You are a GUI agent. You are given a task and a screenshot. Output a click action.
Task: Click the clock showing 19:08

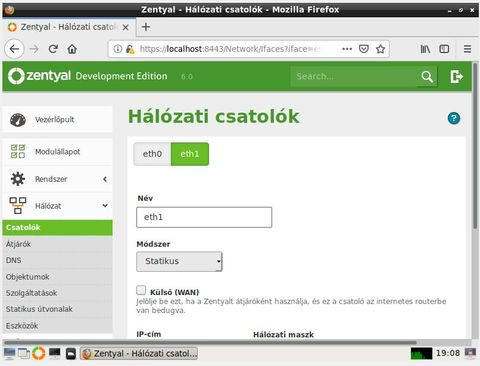click(448, 353)
